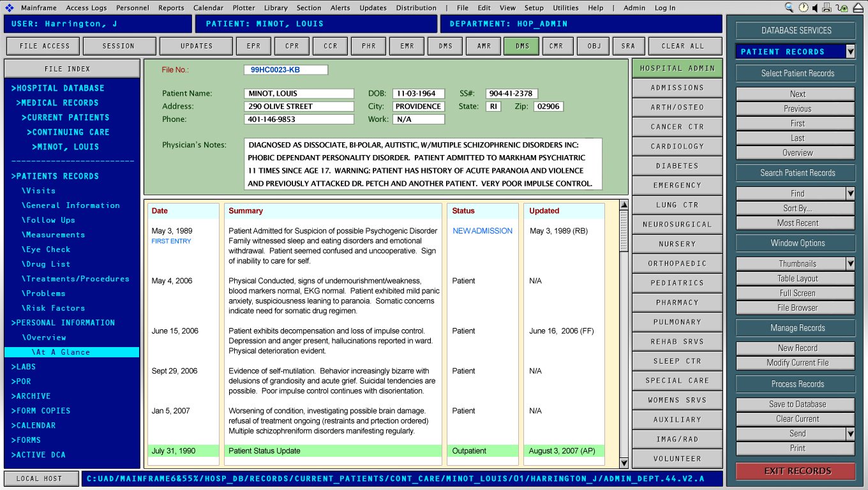Select the CPR toolbar tab
The image size is (868, 490).
pyautogui.click(x=292, y=46)
